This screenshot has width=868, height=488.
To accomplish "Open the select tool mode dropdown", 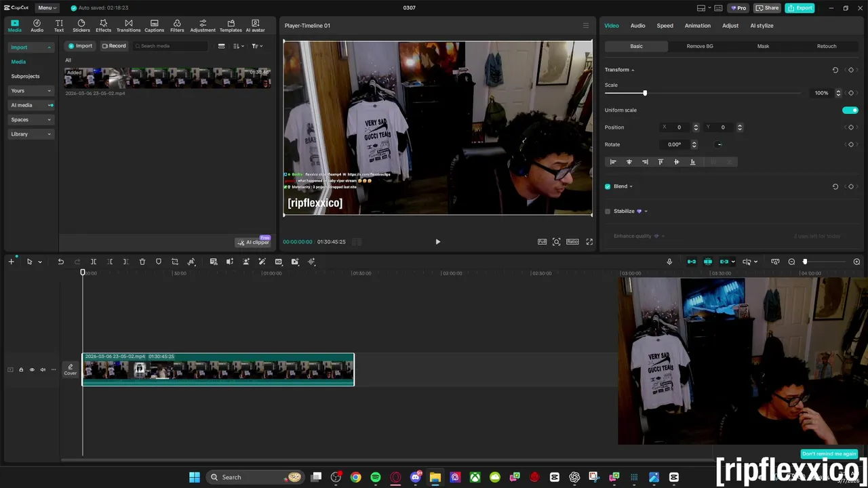I will click(x=40, y=262).
